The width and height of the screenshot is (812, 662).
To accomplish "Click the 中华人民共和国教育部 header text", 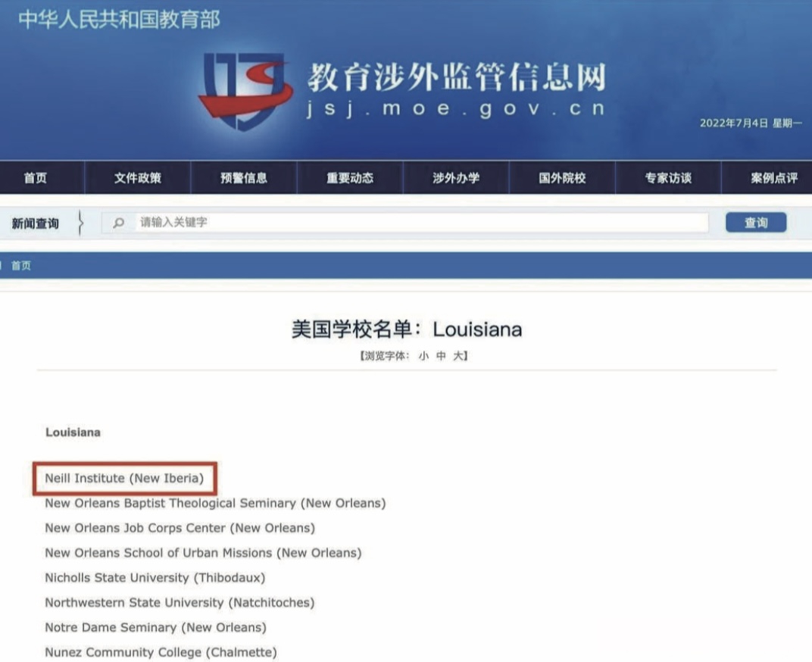I will pos(120,20).
